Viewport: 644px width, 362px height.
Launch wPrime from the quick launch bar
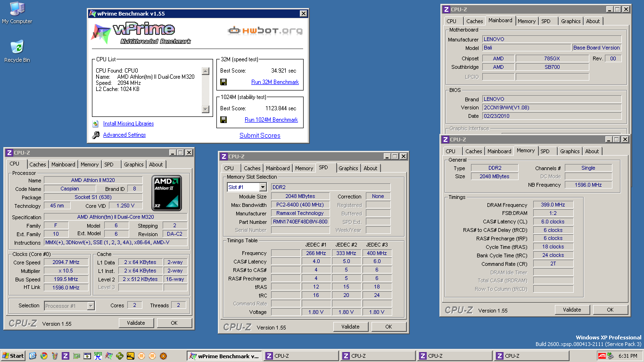pyautogui.click(x=109, y=356)
